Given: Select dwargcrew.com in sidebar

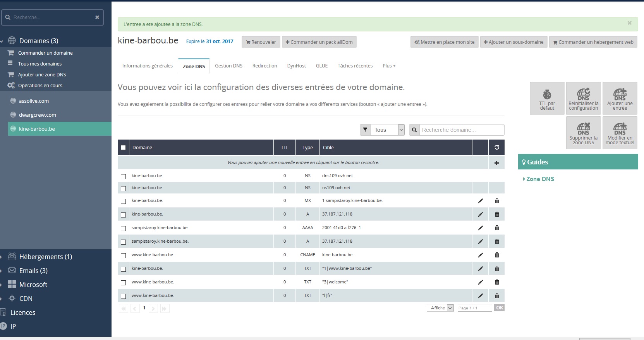Looking at the screenshot, I should coord(37,115).
